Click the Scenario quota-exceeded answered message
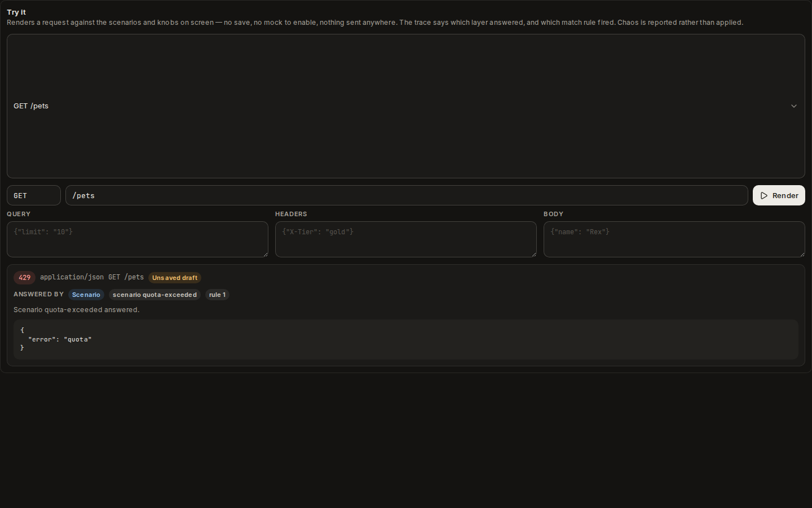Viewport: 812px width, 508px height. click(x=77, y=310)
